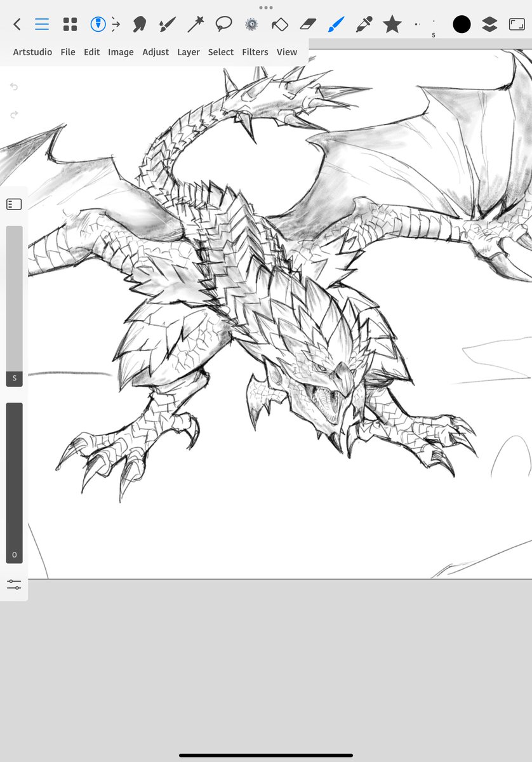Open the Filters menu
The image size is (532, 762).
(255, 52)
